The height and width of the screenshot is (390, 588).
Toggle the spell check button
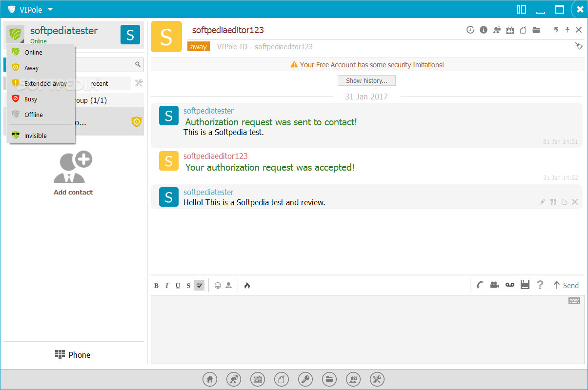[x=199, y=286]
